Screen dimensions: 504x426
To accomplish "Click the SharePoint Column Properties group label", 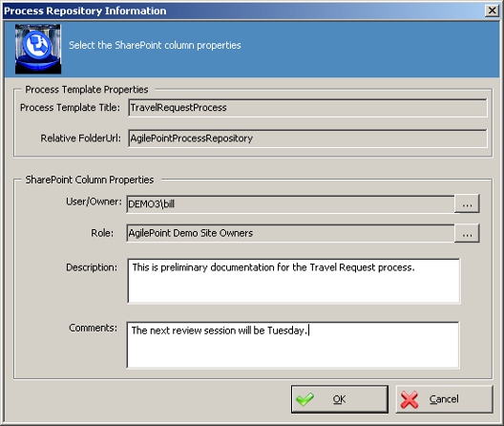I will 90,180.
